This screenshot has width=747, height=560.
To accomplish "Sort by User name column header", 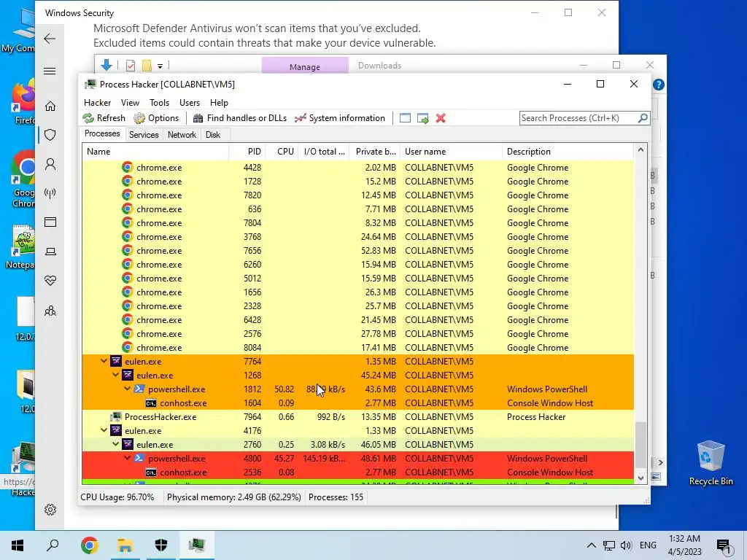I will point(451,152).
